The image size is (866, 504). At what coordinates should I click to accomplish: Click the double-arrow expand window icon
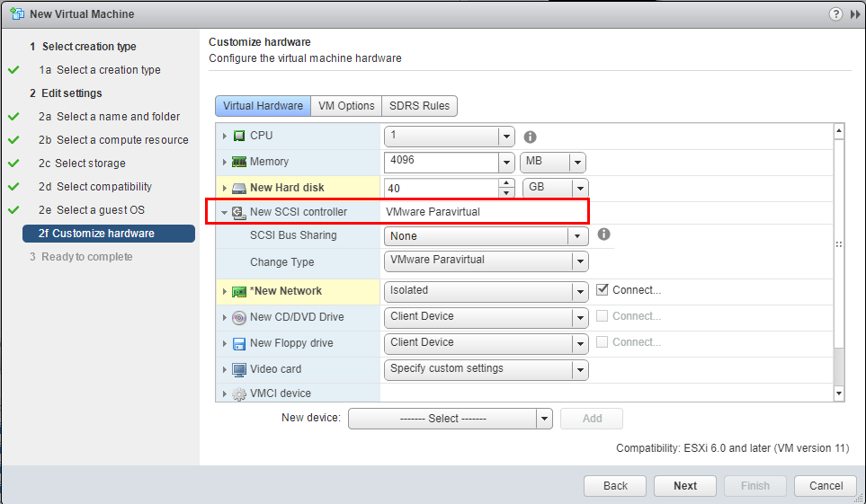coord(855,14)
